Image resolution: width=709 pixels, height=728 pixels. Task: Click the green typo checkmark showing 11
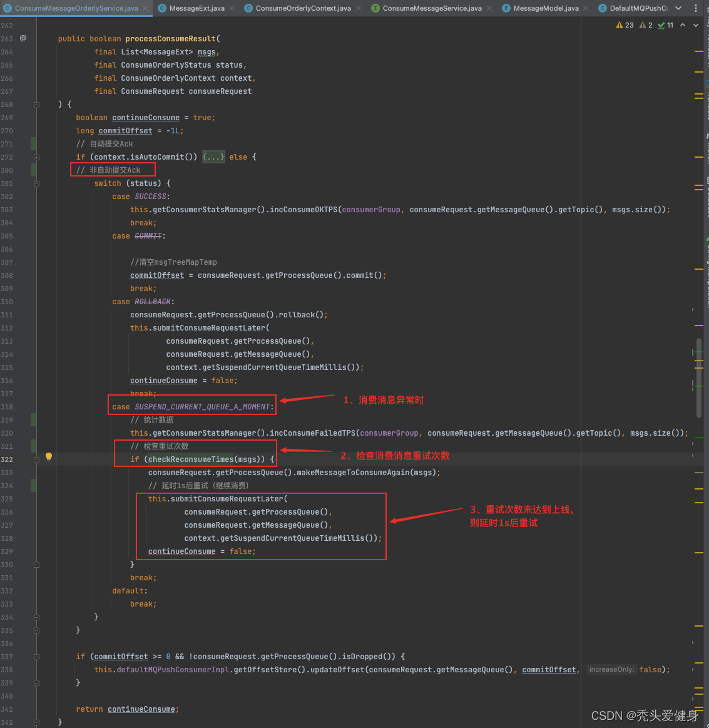(x=666, y=25)
